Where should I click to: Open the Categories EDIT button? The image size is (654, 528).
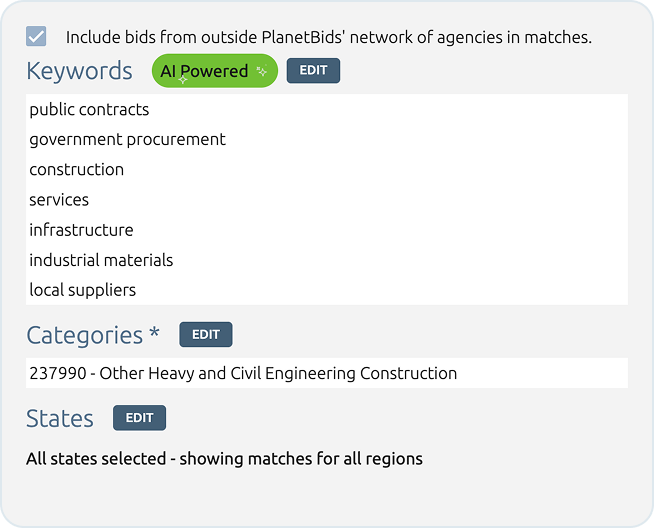coord(206,334)
